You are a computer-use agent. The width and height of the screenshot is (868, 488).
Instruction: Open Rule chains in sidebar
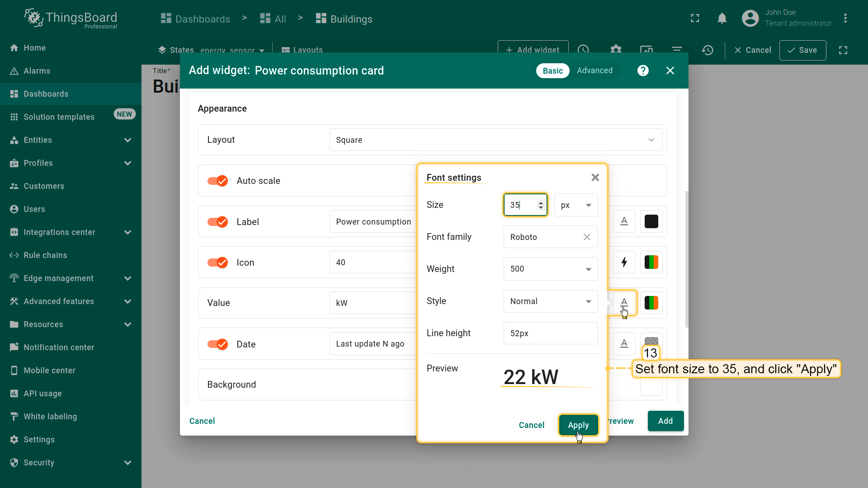[x=45, y=255]
